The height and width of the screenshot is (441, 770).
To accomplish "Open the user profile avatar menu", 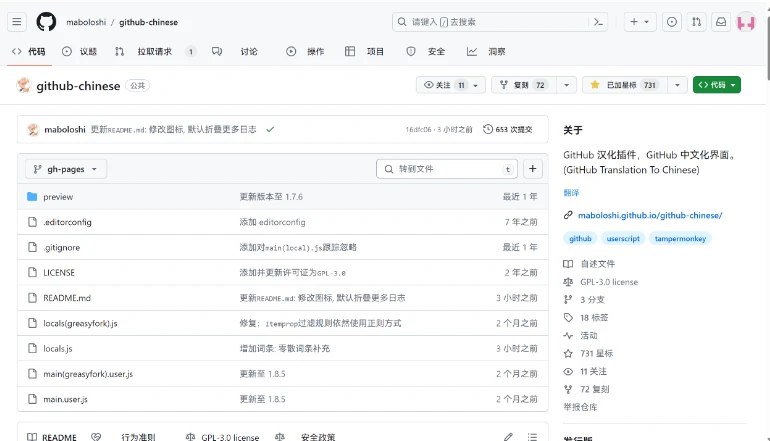I will (746, 22).
